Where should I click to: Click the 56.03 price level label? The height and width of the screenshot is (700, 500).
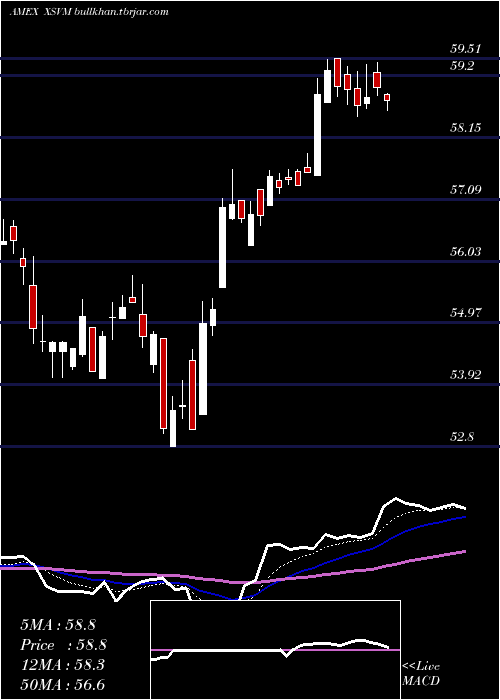tap(466, 252)
